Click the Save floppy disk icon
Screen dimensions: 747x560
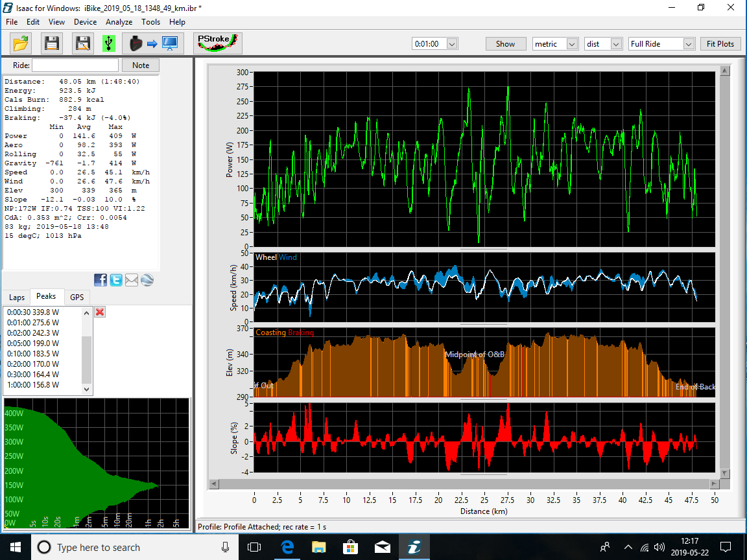[x=51, y=43]
